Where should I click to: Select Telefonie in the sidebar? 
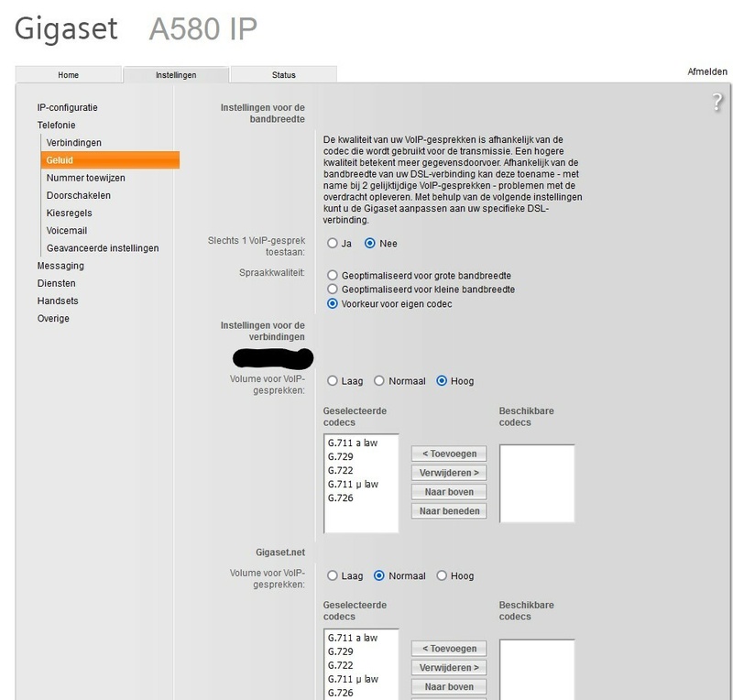(x=56, y=125)
